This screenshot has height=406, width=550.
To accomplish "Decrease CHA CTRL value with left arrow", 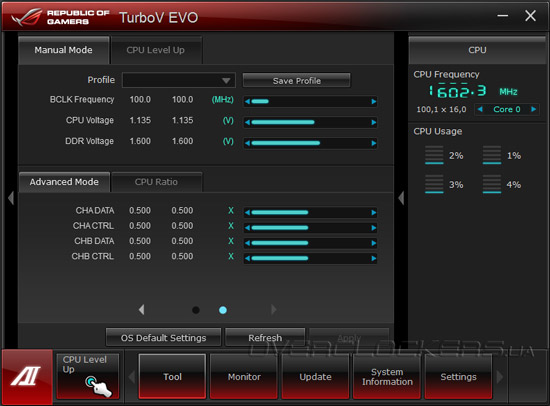I will pyautogui.click(x=248, y=228).
